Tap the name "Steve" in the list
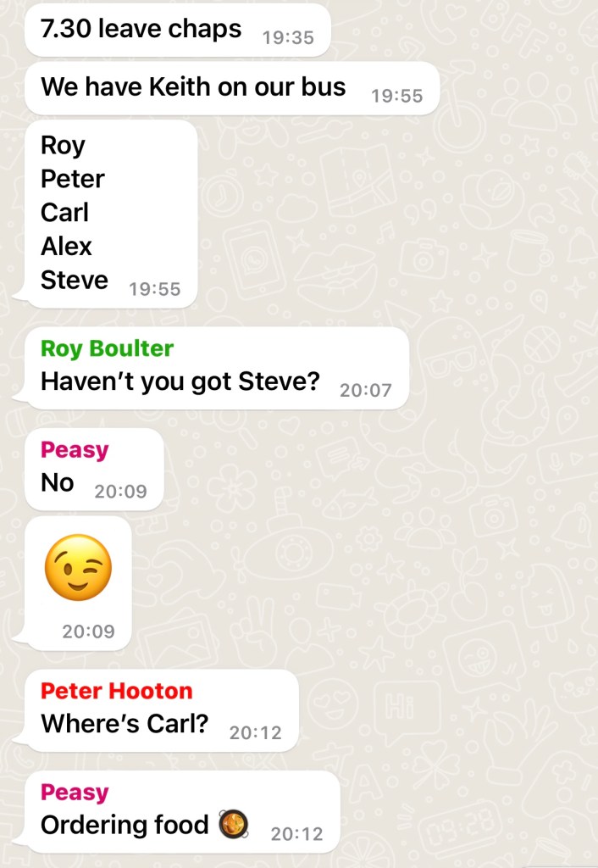Image resolution: width=598 pixels, height=868 pixels. pyautogui.click(x=75, y=280)
